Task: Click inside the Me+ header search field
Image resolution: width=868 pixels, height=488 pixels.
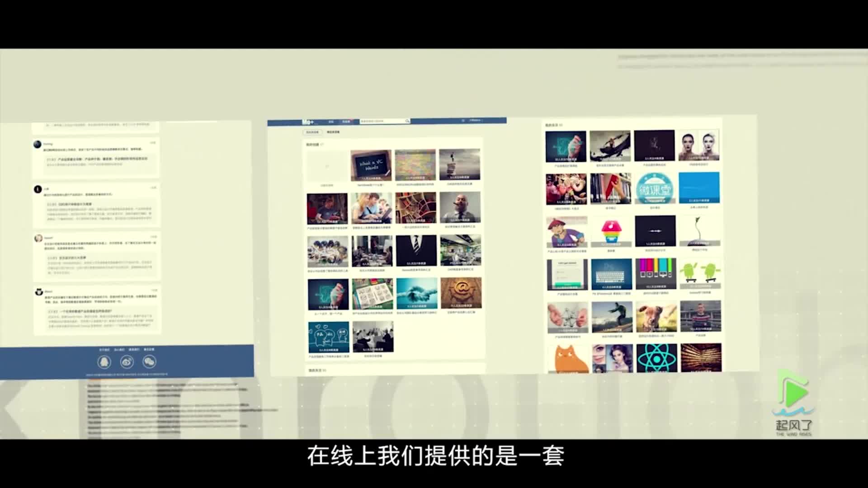Action: [x=385, y=121]
